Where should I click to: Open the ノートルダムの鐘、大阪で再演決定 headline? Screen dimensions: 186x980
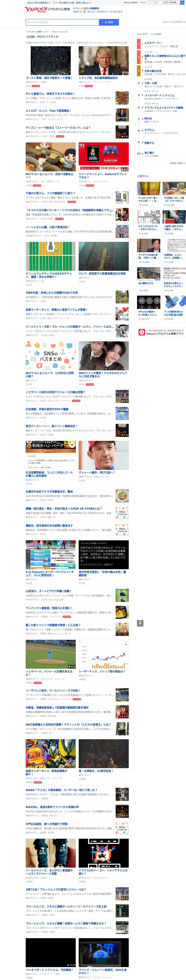(x=48, y=227)
